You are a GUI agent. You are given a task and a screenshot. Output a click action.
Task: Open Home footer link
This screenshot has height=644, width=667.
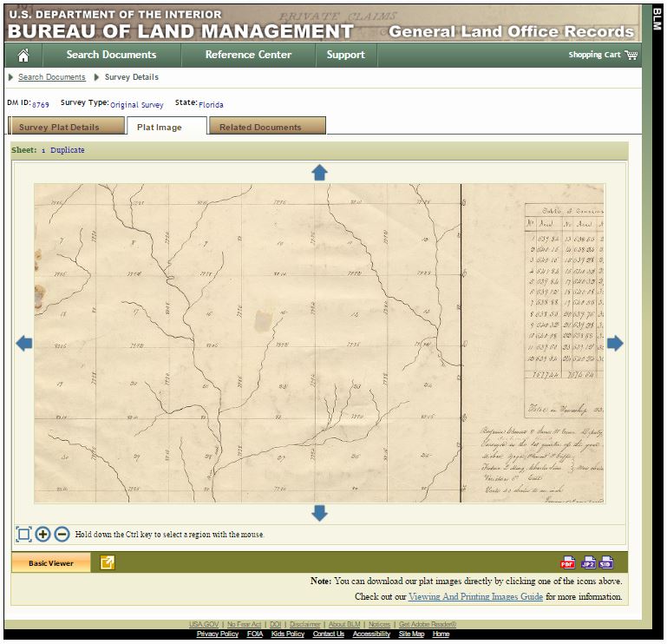(x=441, y=634)
